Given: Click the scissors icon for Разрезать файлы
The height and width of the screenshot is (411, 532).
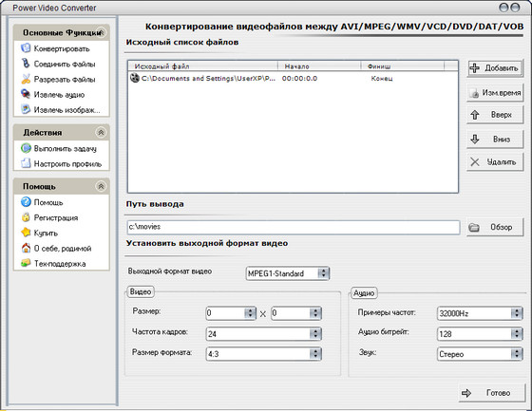Looking at the screenshot, I should click(26, 79).
